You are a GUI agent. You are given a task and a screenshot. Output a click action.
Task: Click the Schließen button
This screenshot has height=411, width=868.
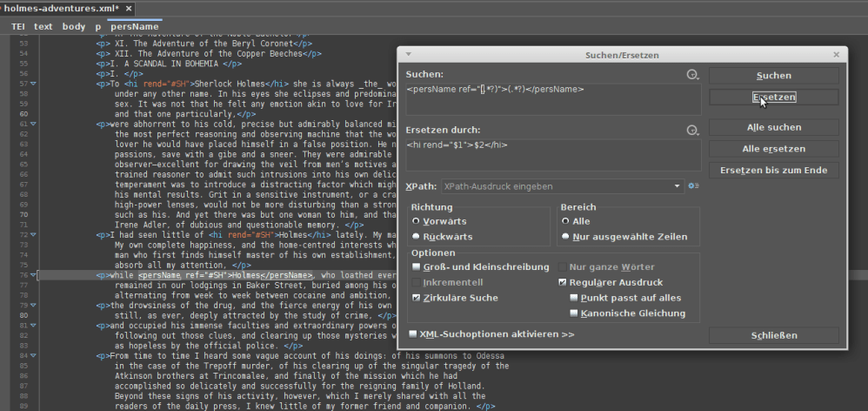tap(773, 335)
